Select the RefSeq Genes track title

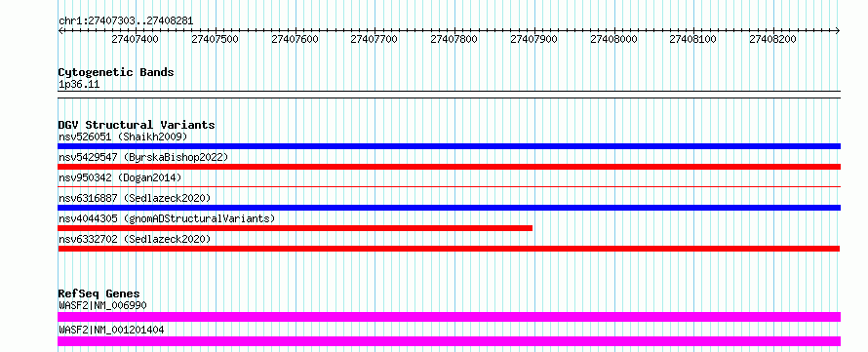pyautogui.click(x=99, y=293)
